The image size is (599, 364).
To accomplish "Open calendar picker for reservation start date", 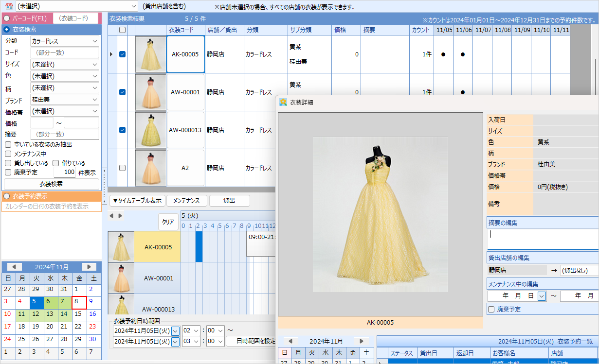I will (175, 330).
